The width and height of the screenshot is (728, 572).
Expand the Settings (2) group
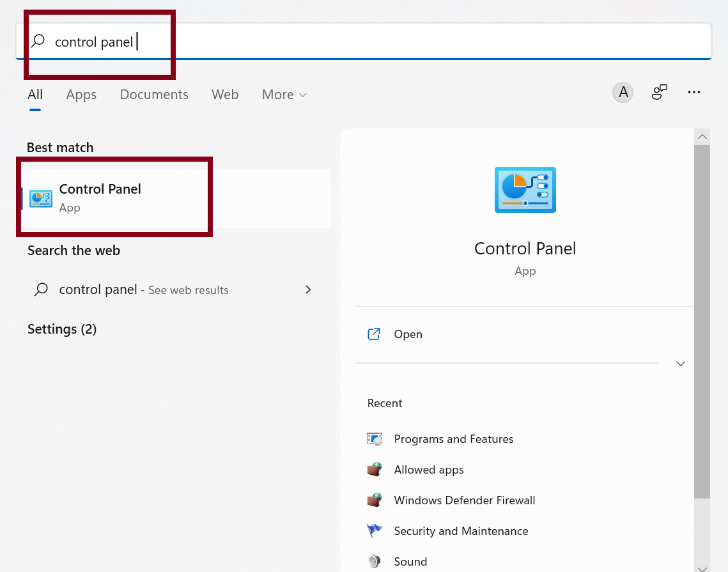tap(62, 329)
